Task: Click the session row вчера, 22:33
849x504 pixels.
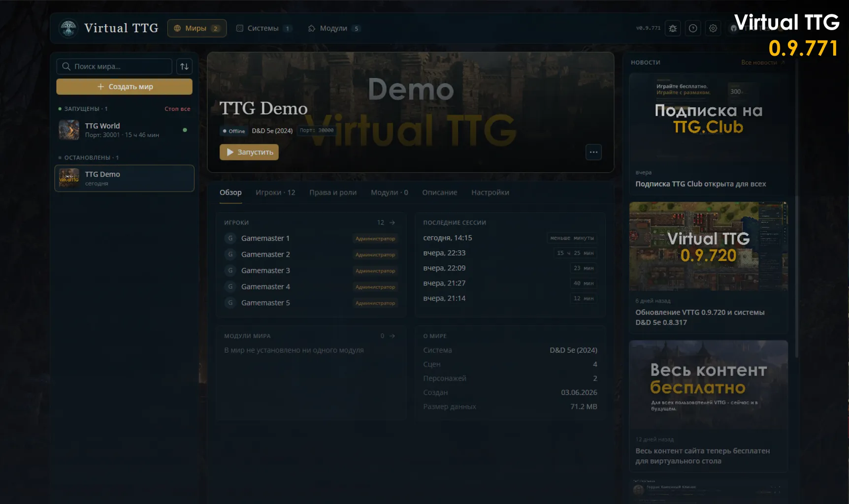Action: click(510, 253)
